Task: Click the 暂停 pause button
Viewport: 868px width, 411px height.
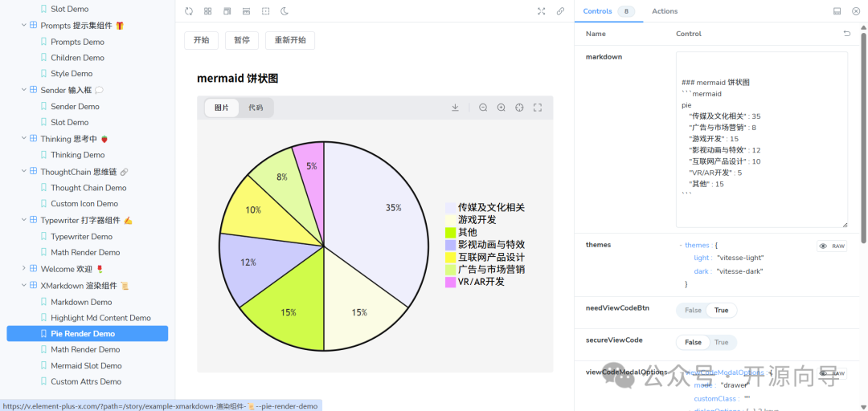Action: pos(241,40)
